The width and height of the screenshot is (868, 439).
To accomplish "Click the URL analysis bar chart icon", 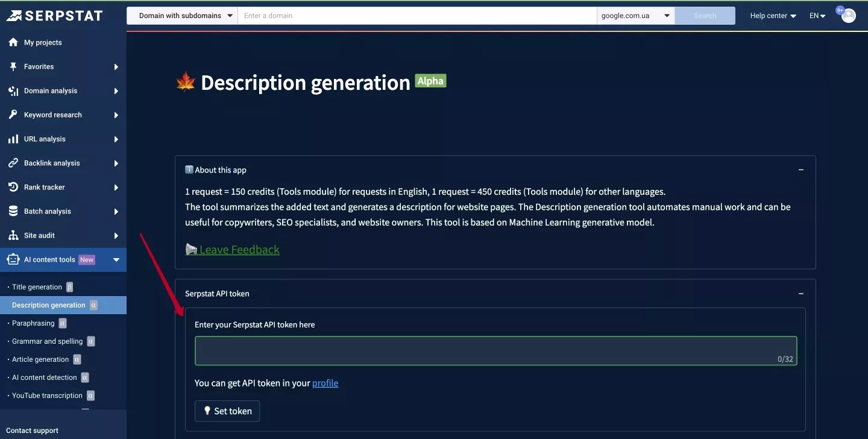I will [x=13, y=139].
